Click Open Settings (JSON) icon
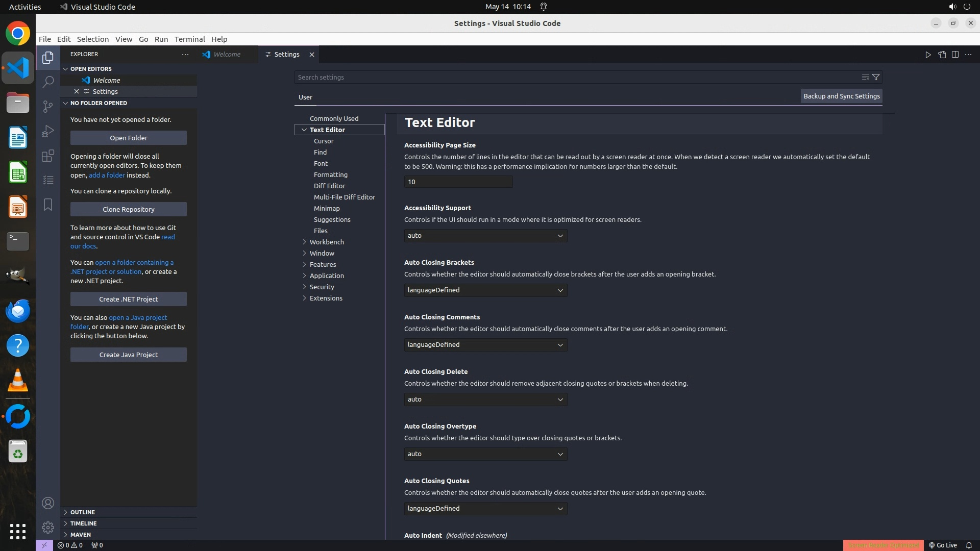This screenshot has width=980, height=551. 942,55
